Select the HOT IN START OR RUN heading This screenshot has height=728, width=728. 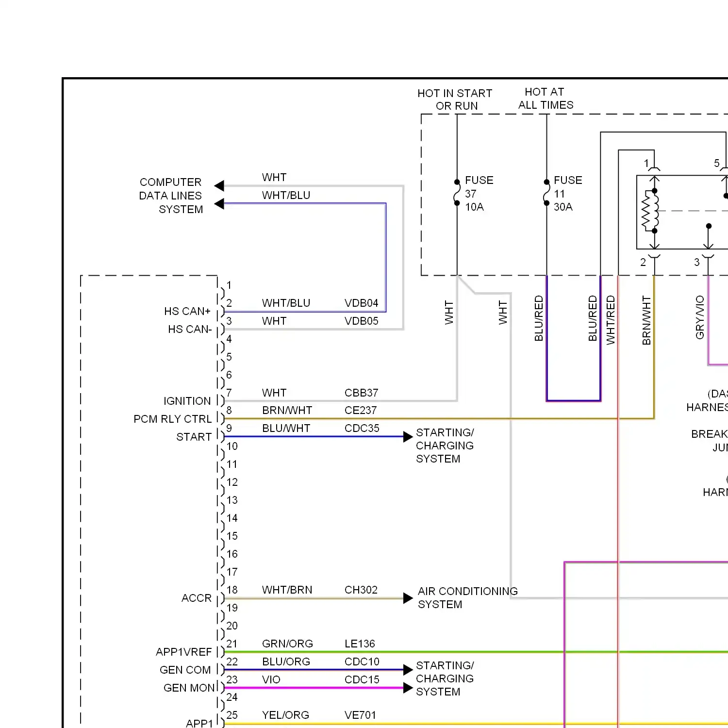tap(455, 99)
